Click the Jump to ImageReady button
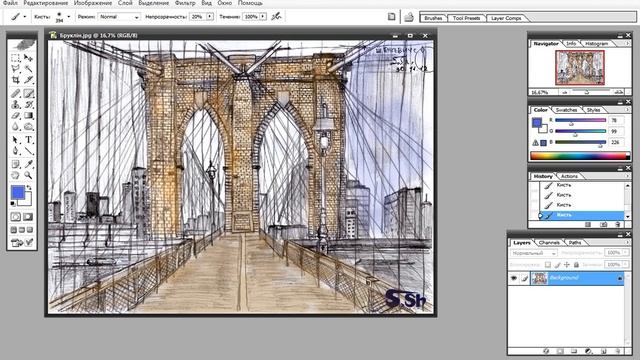 point(22,242)
